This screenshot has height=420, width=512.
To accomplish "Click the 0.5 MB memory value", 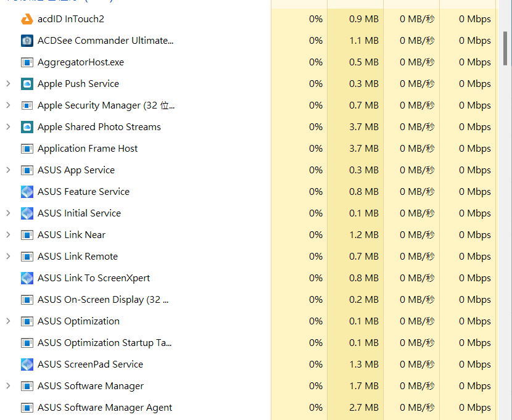I will [364, 62].
